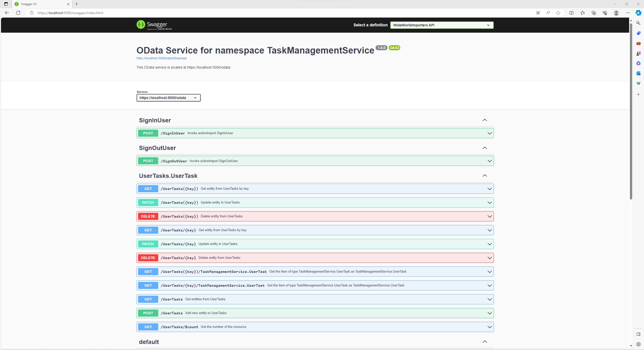Open the QR code apps icon in address bar
644x350 pixels.
538,13
